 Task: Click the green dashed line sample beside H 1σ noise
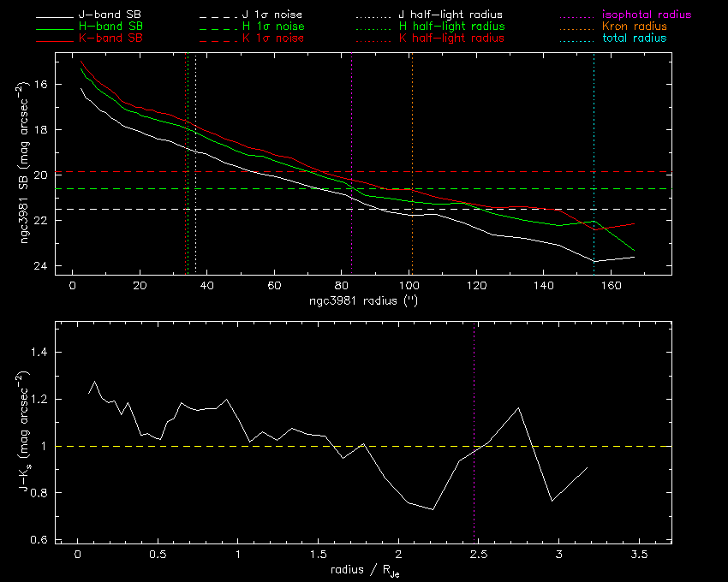point(211,28)
